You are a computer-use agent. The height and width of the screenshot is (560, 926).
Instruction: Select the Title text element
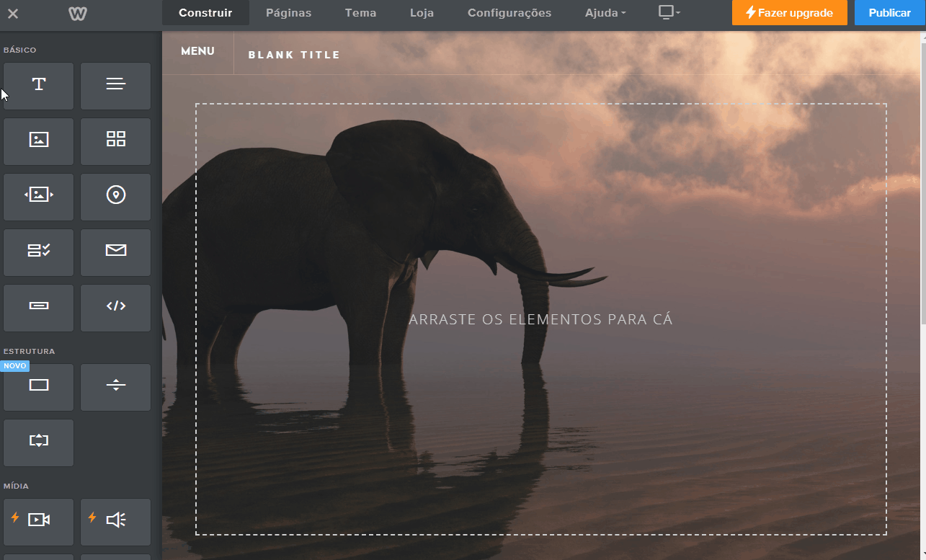click(39, 86)
